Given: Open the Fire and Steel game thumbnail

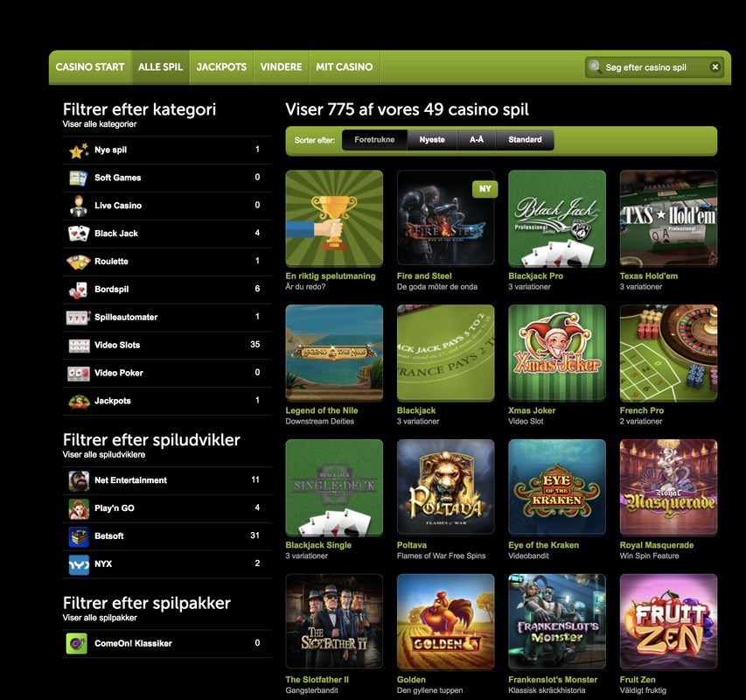Looking at the screenshot, I should (x=445, y=219).
